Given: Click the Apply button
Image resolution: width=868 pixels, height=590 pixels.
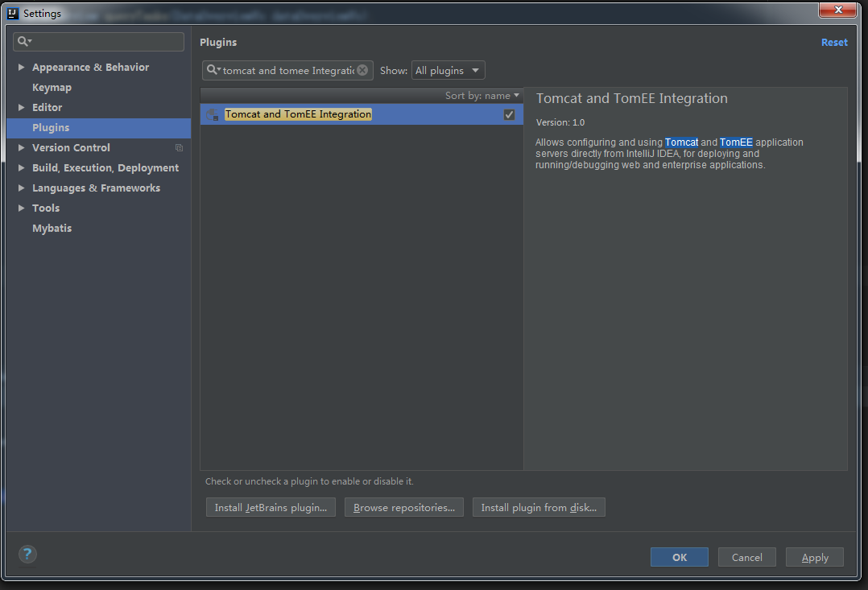Looking at the screenshot, I should coord(815,557).
